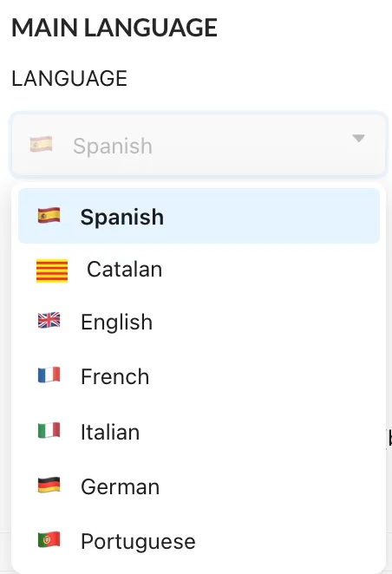
Task: Select German in the language list
Action: tap(199, 486)
